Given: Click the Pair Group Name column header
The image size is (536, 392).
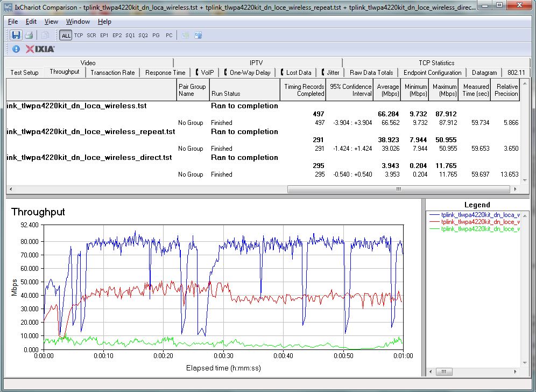Looking at the screenshot, I should [193, 90].
